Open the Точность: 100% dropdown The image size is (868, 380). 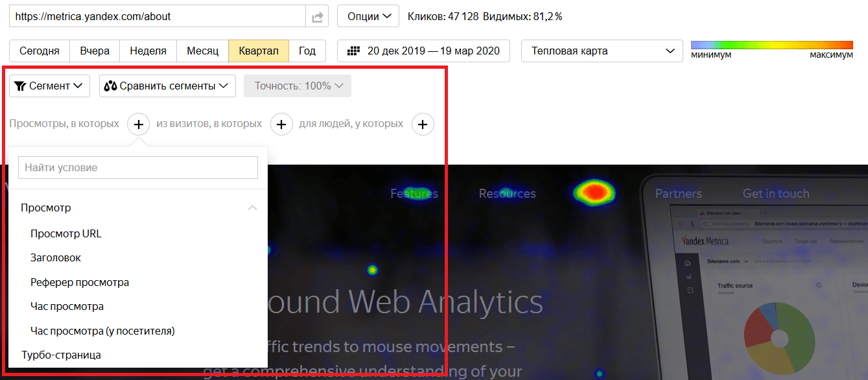click(298, 86)
